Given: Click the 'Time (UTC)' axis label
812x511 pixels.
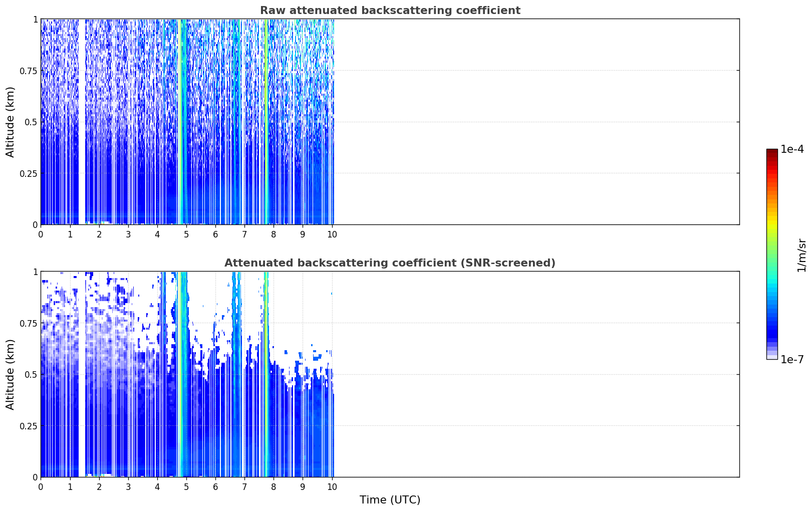Looking at the screenshot, I should [x=390, y=500].
